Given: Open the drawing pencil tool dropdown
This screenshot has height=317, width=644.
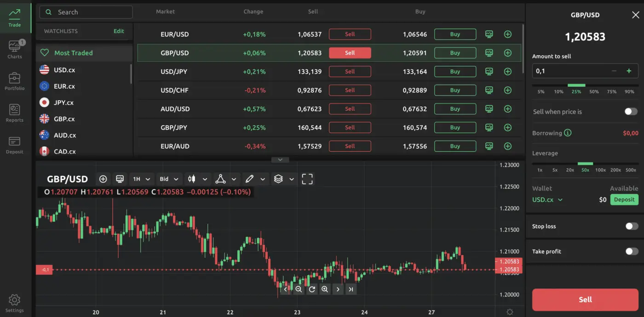Looking at the screenshot, I should click(x=254, y=179).
